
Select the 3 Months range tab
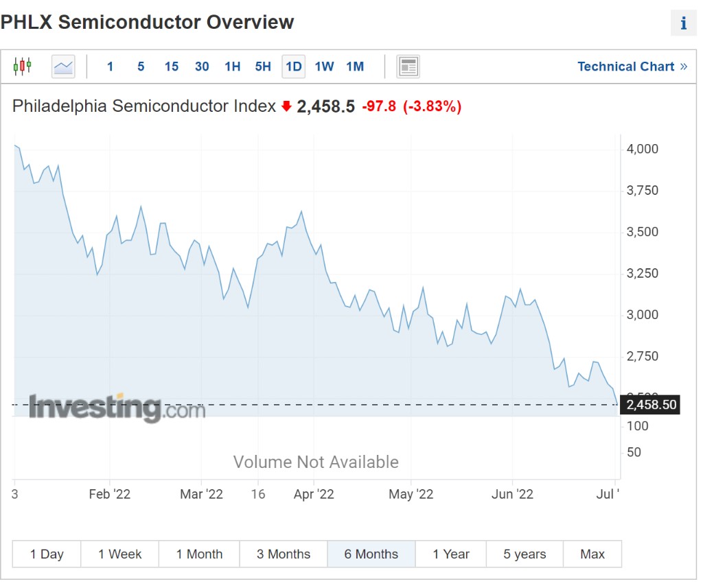[284, 554]
